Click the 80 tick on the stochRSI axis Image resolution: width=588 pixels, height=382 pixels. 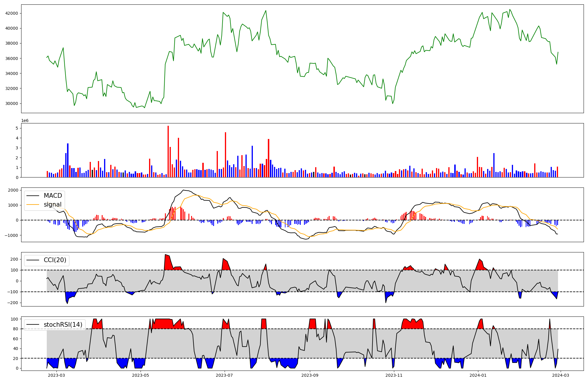click(x=16, y=329)
